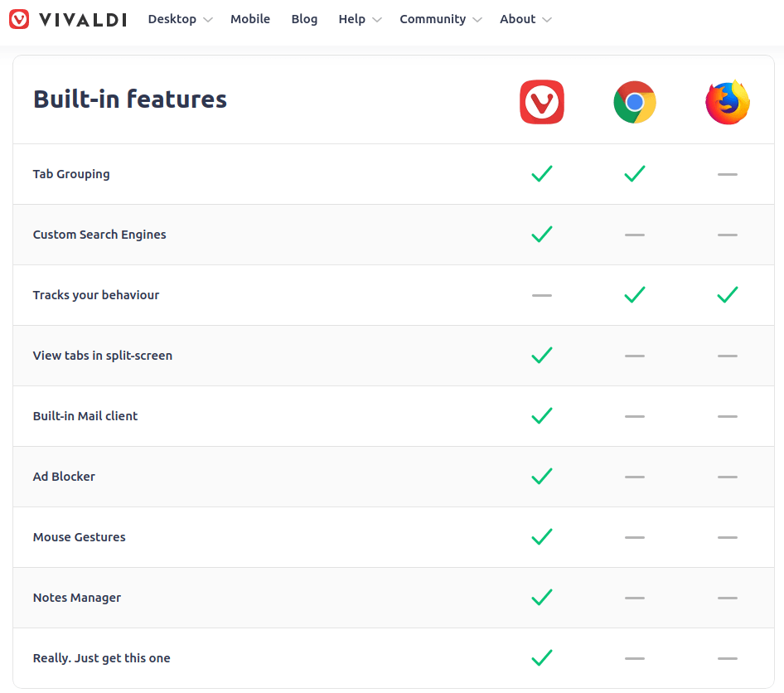Click Firefox dash for Ad Blocker

click(728, 477)
